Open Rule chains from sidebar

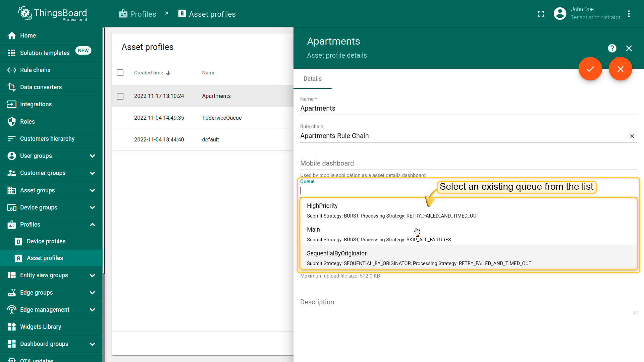(x=35, y=70)
